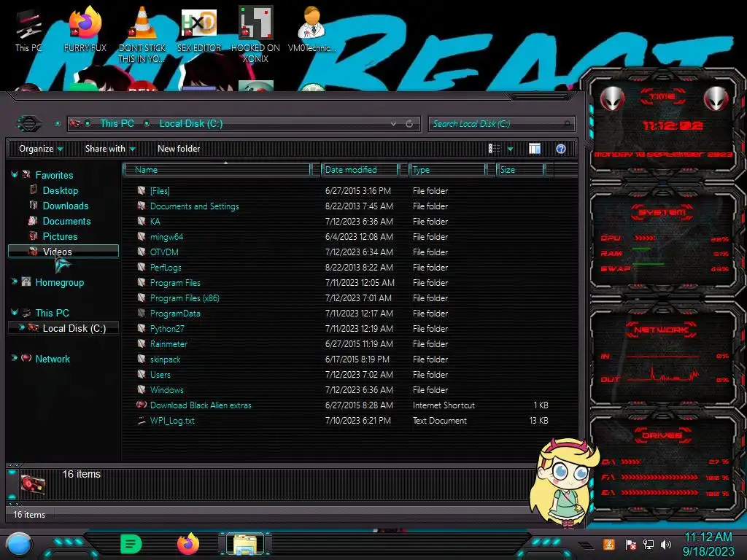Sort by the Type column header
747x560 pixels.
(x=447, y=170)
